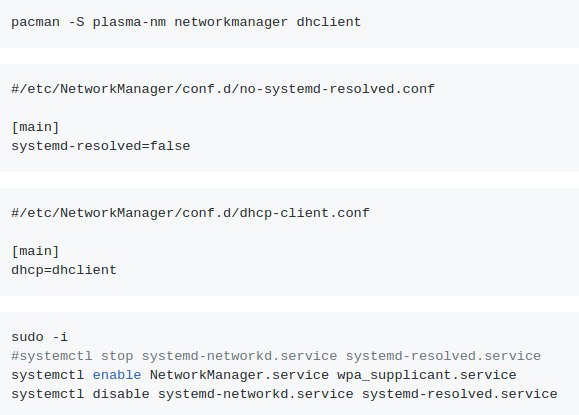Click the word disable in last command
The width and height of the screenshot is (579, 415).
[121, 394]
